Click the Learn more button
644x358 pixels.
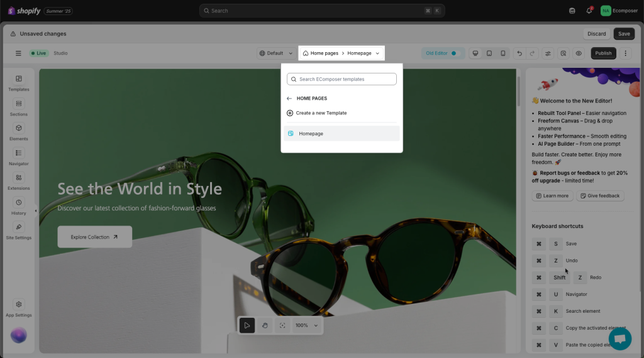coord(552,196)
